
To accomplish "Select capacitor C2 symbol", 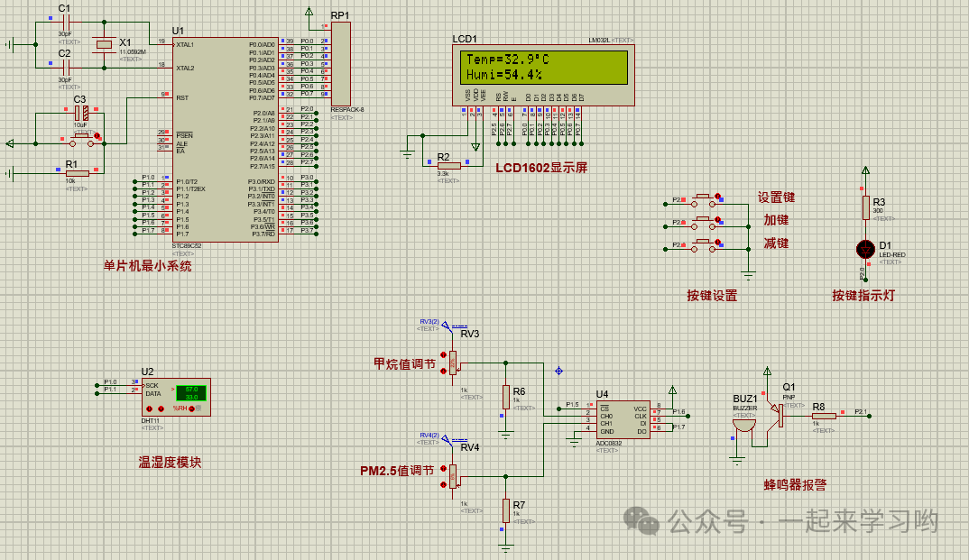I will 65,68.
